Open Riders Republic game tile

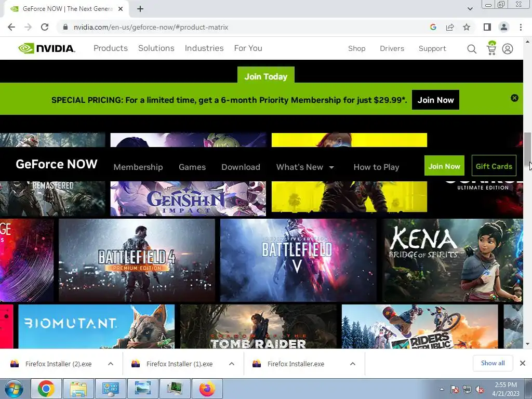[x=420, y=326]
